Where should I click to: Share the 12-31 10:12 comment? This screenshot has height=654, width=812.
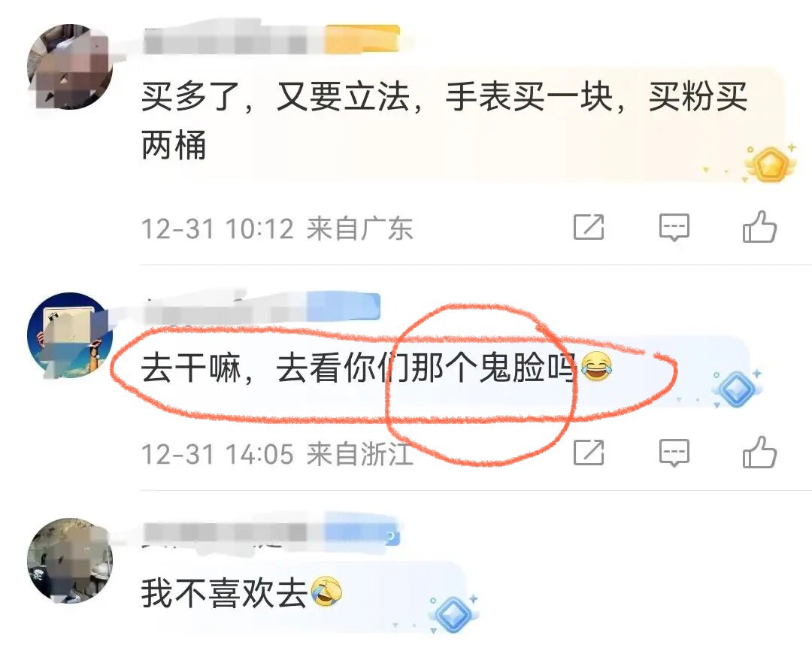pos(589,226)
